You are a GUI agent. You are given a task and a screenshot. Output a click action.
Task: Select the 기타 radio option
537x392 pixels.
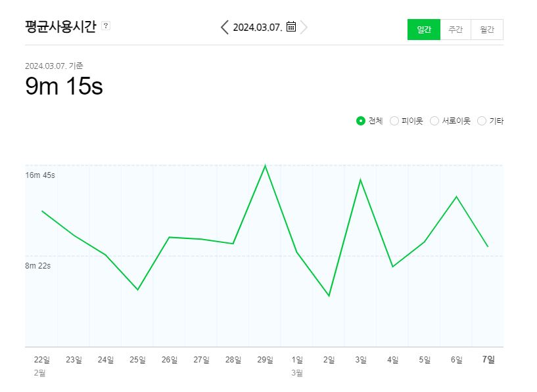(x=482, y=121)
